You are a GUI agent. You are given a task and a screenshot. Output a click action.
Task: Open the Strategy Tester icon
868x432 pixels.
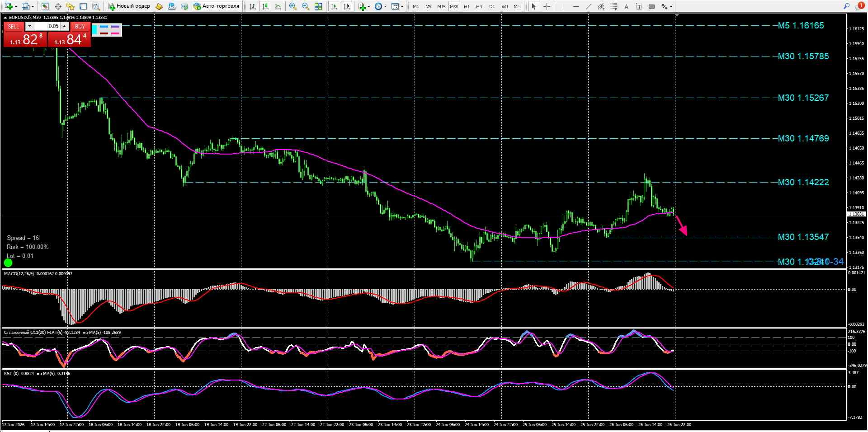tap(96, 6)
